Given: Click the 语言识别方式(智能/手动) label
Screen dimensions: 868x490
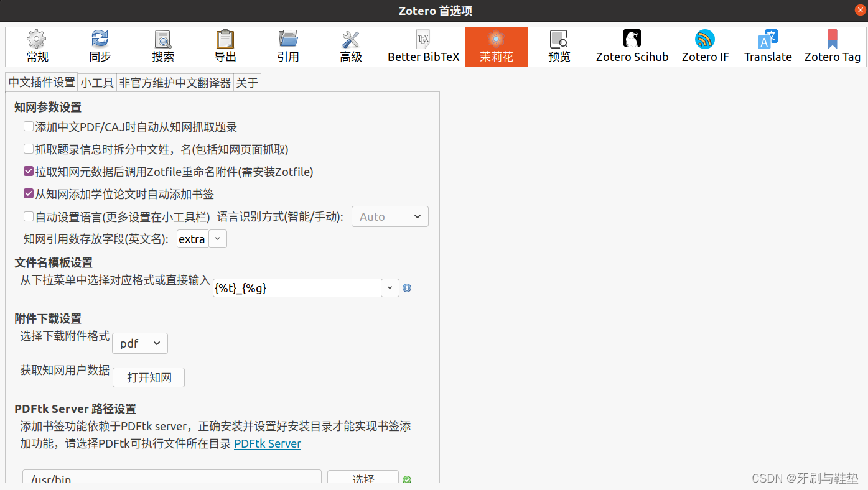Looking at the screenshot, I should click(280, 216).
